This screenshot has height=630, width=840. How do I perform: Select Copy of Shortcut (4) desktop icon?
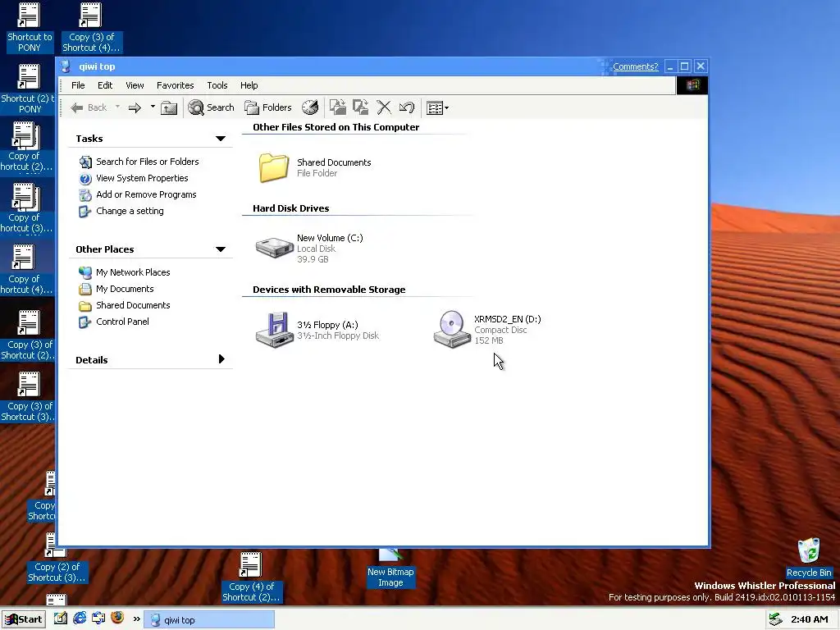coord(25,269)
